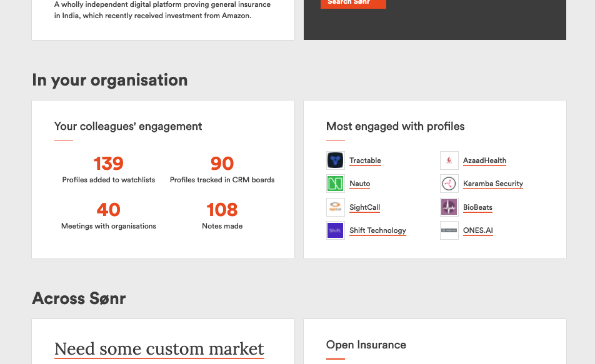Follow the ONES.AI profile link
Viewport: 595px width, 364px height.
point(478,230)
